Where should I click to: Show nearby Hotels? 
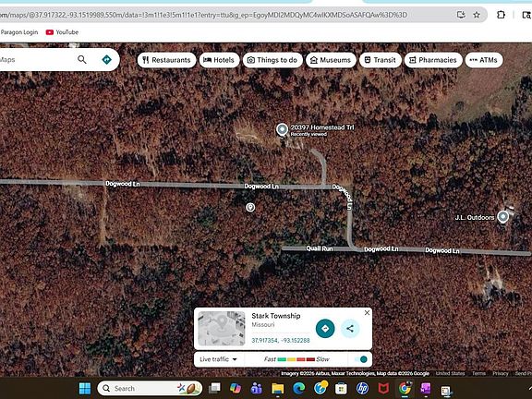click(219, 60)
